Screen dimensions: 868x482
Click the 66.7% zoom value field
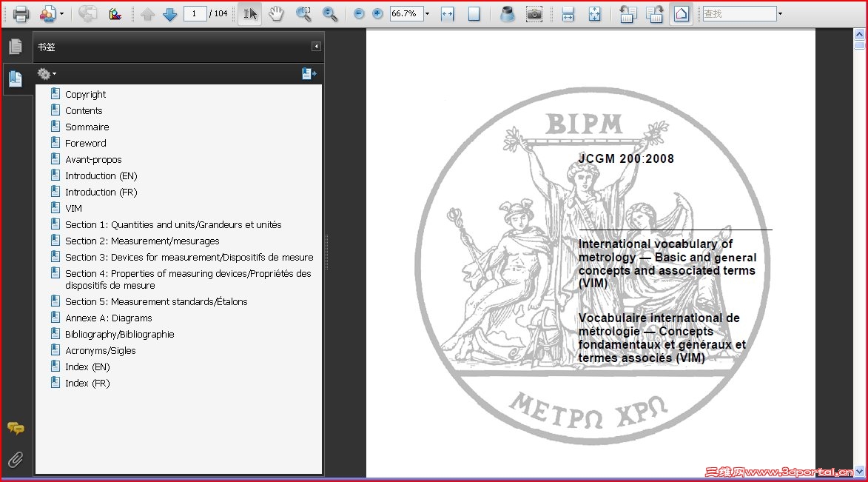point(406,13)
